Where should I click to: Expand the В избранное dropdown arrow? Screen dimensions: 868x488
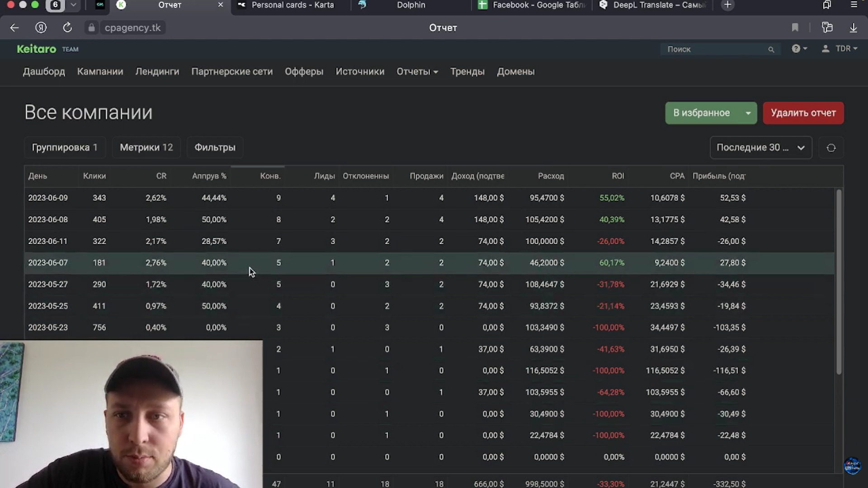click(x=748, y=113)
